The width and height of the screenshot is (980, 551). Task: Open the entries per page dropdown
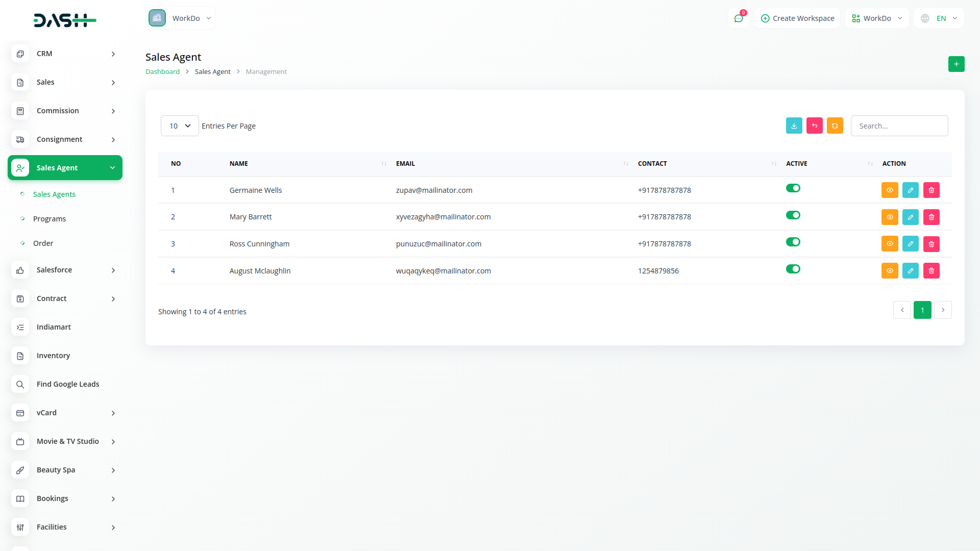180,126
